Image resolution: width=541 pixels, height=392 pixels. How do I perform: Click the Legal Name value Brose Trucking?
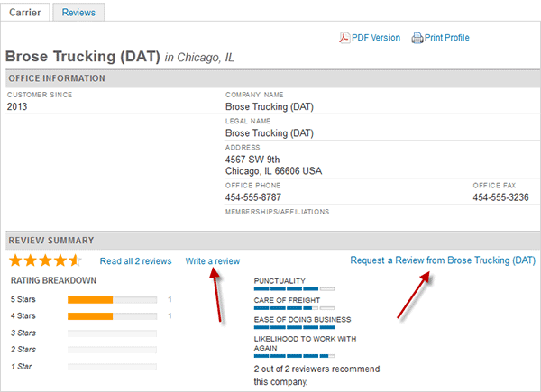270,133
